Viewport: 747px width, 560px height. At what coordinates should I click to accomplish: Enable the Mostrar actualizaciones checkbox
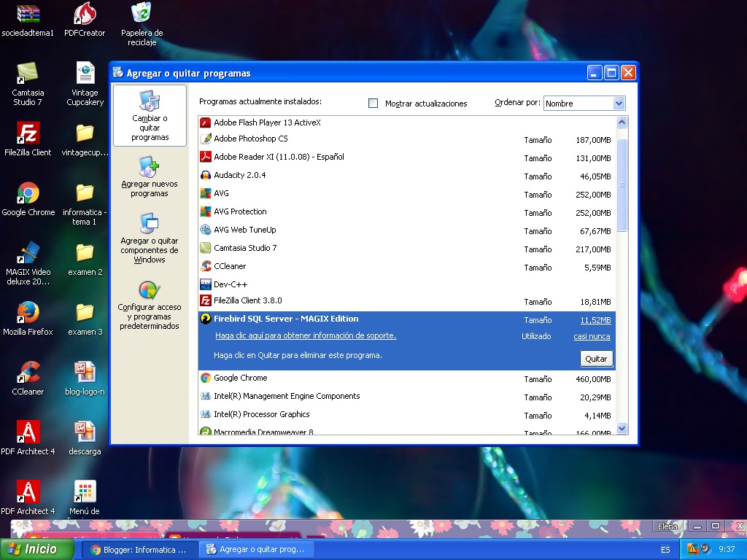click(373, 104)
